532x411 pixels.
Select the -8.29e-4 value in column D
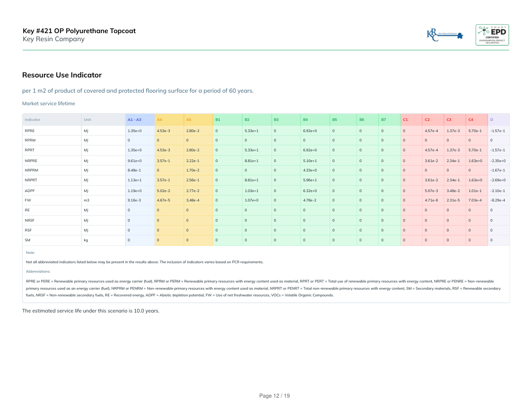[498, 200]
